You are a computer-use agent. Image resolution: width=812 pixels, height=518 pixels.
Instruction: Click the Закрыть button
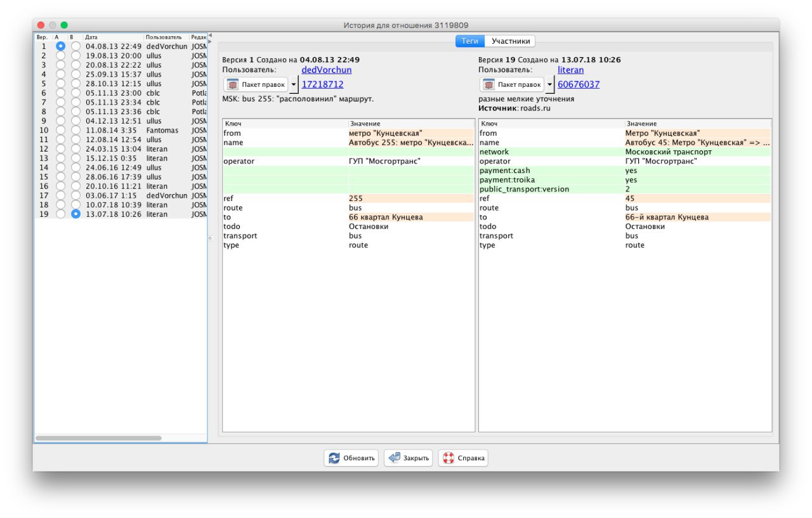pos(409,458)
